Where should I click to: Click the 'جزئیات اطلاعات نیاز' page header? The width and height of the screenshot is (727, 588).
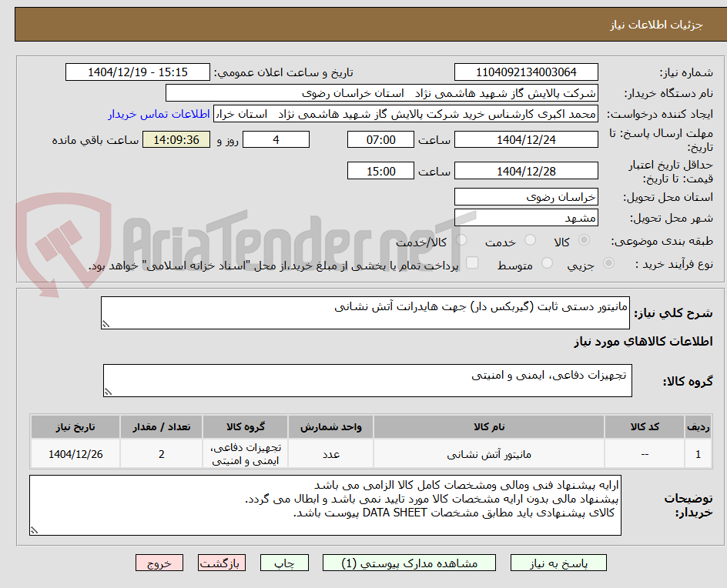point(656,25)
